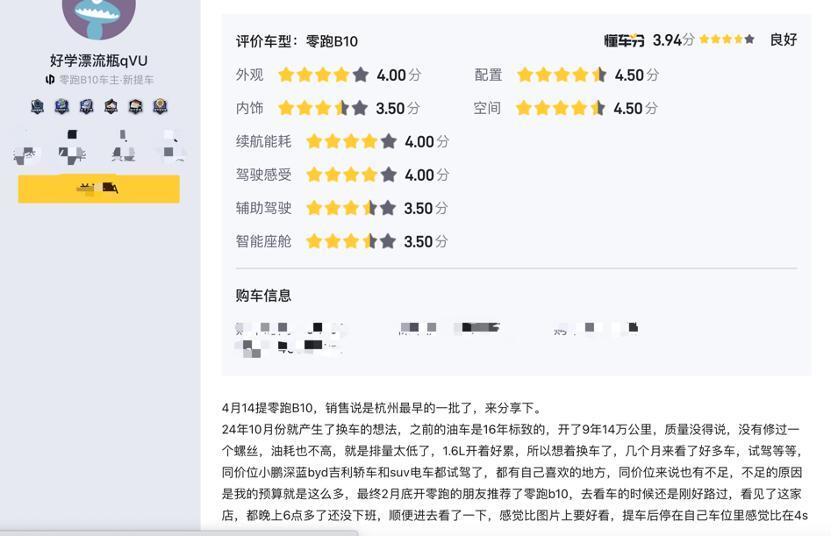Click the 续航能耗 category label

click(x=264, y=142)
